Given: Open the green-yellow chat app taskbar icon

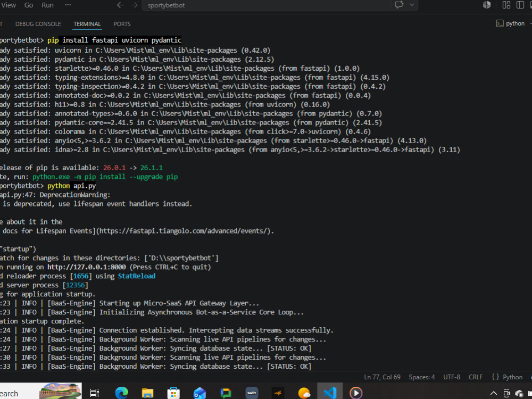Looking at the screenshot, I should [x=226, y=393].
